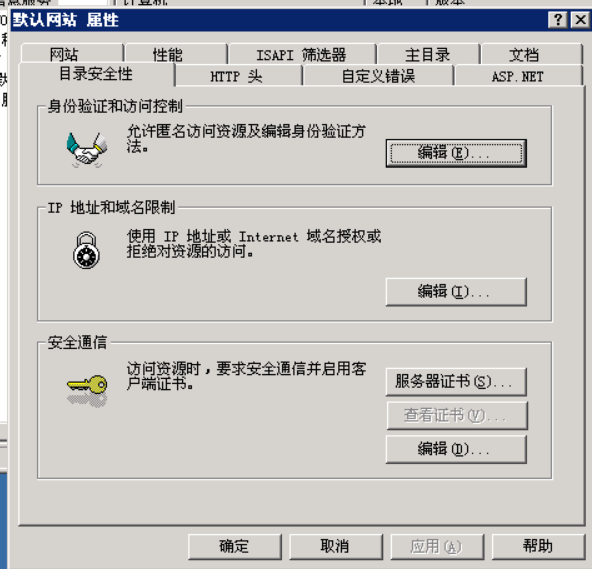Confirm with the 确定 button
The image size is (592, 569).
235,547
